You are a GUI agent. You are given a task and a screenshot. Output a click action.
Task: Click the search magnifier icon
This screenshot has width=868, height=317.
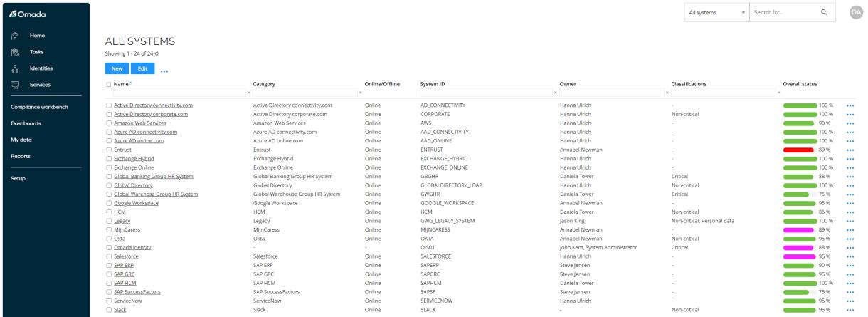pyautogui.click(x=824, y=12)
